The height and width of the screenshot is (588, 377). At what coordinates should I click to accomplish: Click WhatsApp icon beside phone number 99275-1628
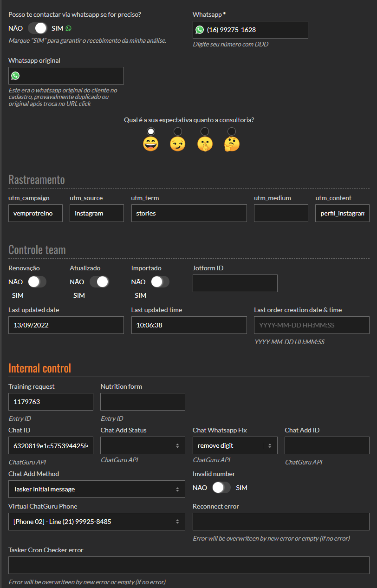200,30
